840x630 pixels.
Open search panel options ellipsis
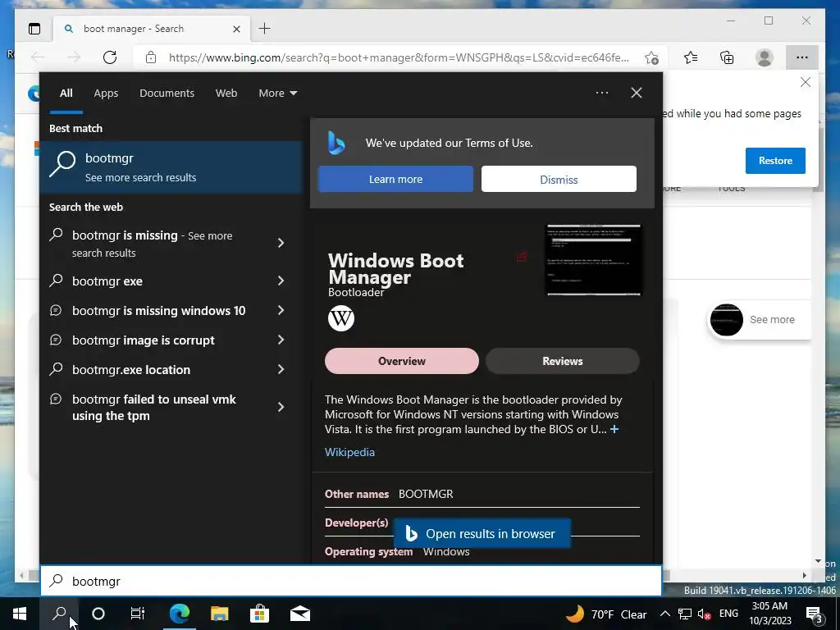coord(601,93)
